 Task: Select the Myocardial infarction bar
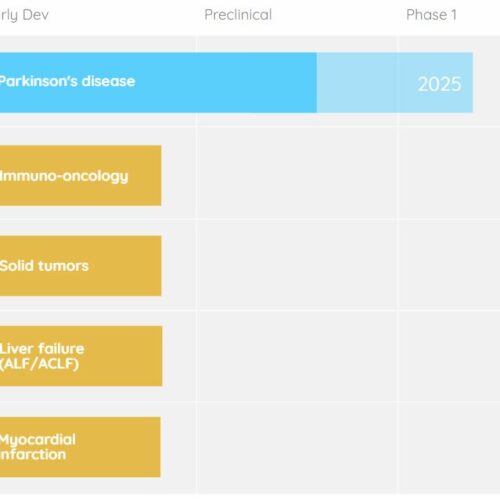point(80,447)
